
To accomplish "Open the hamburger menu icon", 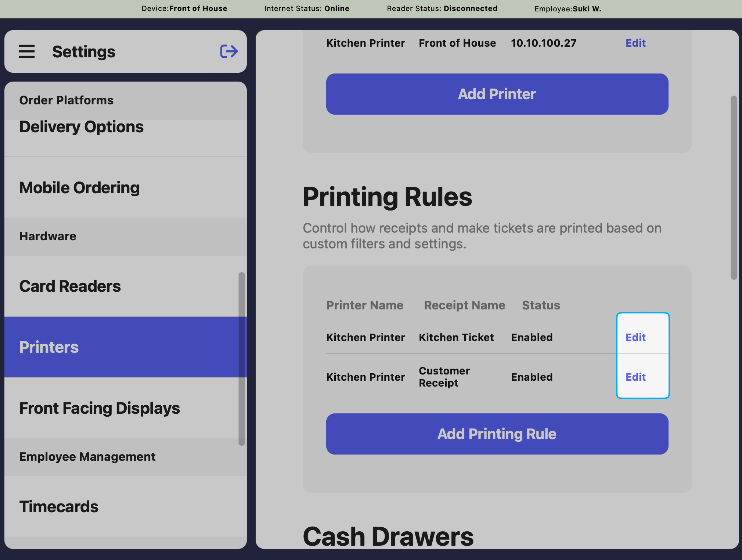I will coord(27,51).
